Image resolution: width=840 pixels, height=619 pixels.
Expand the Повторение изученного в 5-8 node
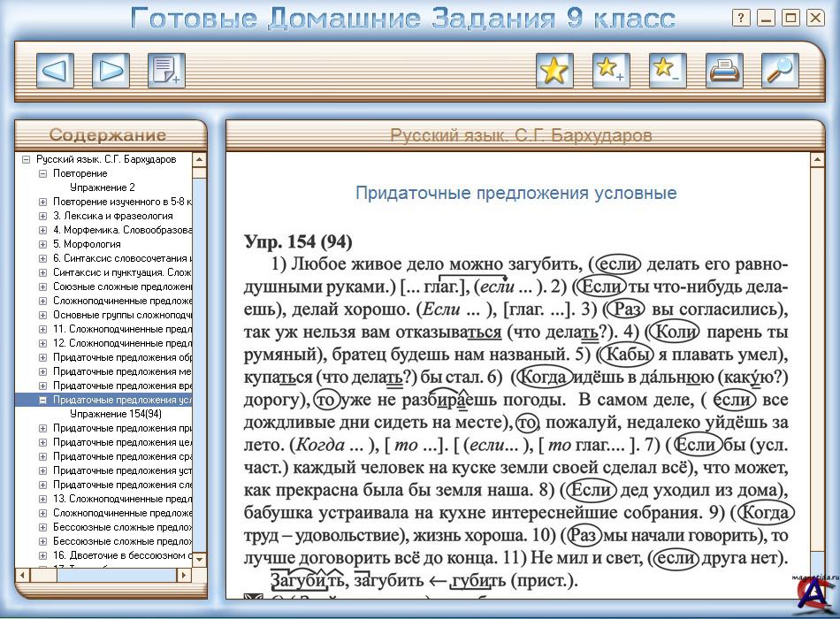coord(42,202)
